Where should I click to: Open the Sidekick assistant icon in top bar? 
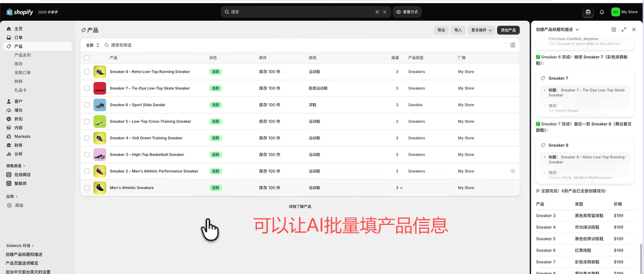click(588, 12)
